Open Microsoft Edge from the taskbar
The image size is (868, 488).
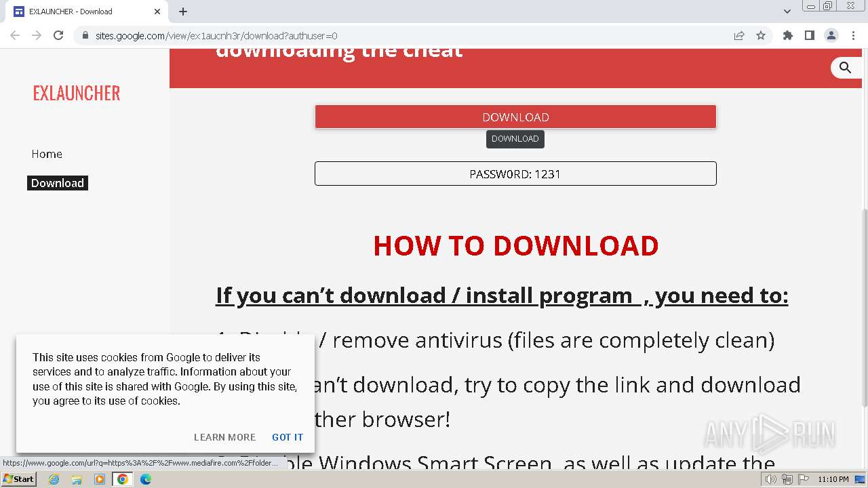[146, 479]
